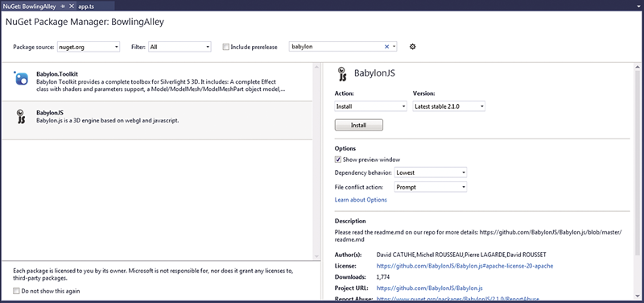
Task: Select the BabylonJS package row
Action: (x=158, y=120)
